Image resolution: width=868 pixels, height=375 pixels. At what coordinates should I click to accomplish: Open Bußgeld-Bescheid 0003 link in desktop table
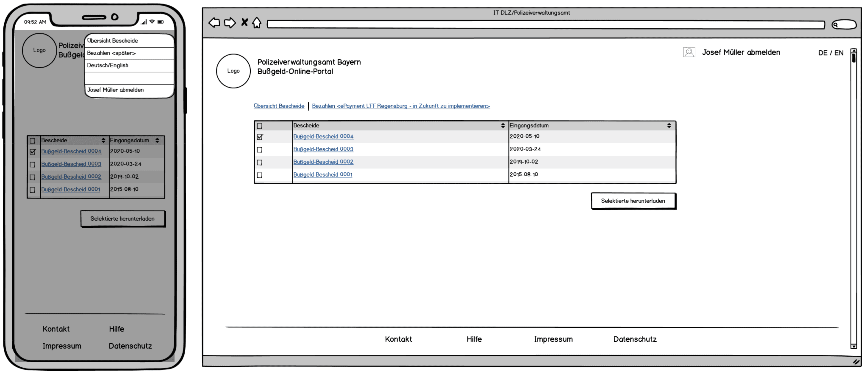click(x=323, y=149)
